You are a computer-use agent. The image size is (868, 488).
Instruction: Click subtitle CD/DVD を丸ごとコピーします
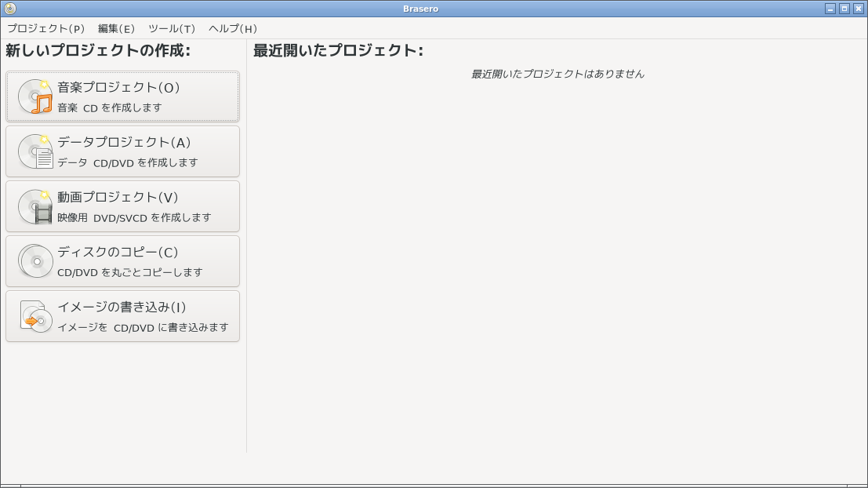pos(130,272)
